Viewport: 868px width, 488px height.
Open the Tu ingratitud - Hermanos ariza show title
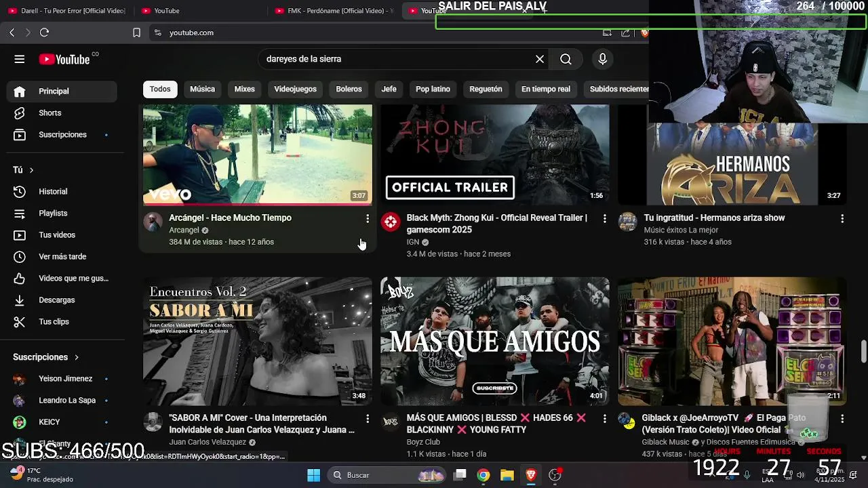714,218
